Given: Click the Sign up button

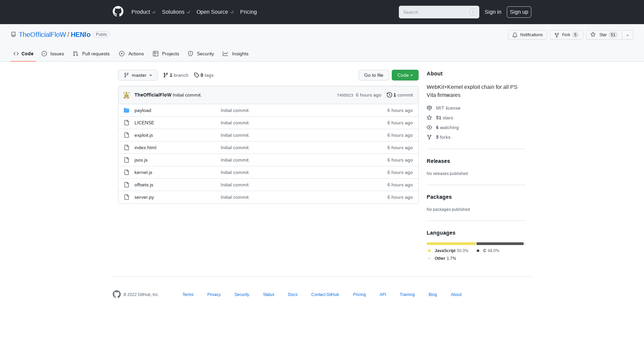Looking at the screenshot, I should coord(519,12).
